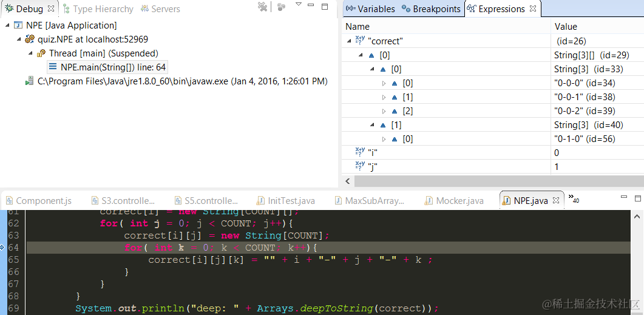Click the Thread [main] suspended icon
644x315 pixels.
point(41,53)
